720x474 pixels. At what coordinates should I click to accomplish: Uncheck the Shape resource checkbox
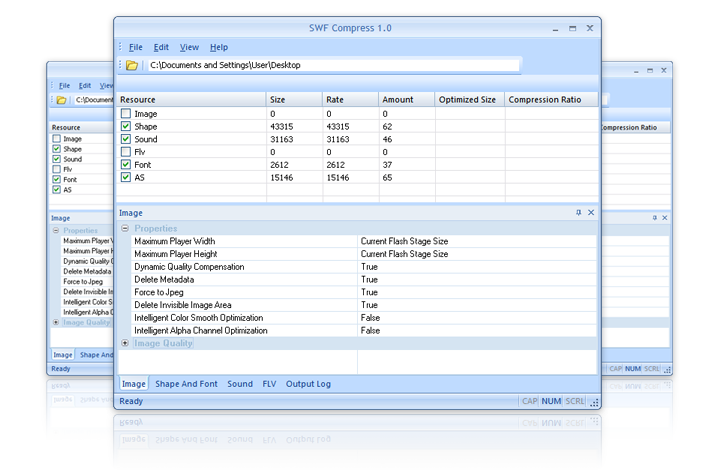(x=125, y=127)
